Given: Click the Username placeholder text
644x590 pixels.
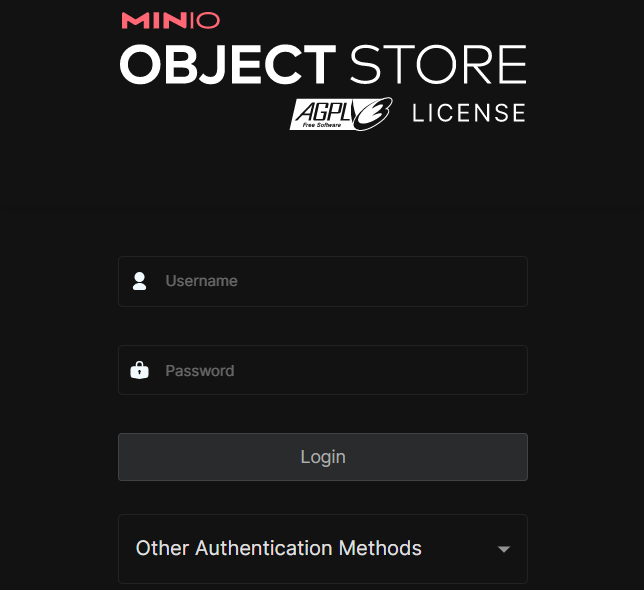Looking at the screenshot, I should pos(201,281).
